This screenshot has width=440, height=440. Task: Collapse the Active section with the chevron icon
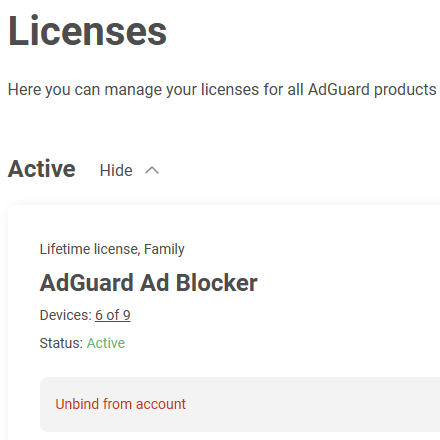coord(152,171)
